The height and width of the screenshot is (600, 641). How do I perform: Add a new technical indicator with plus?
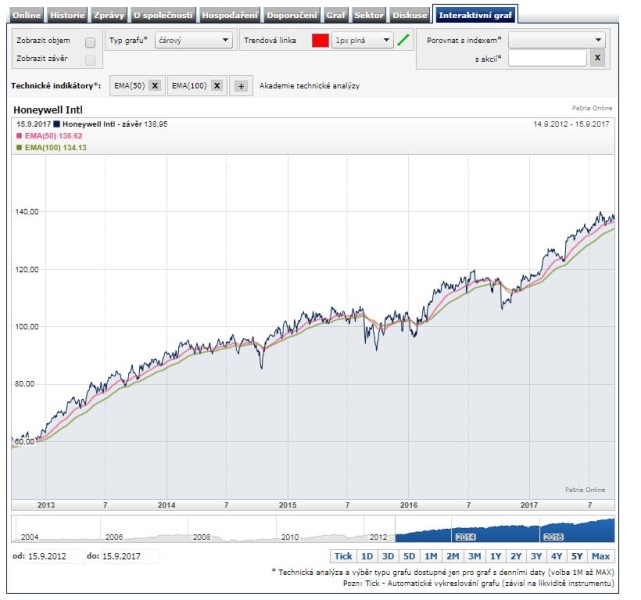pos(241,86)
